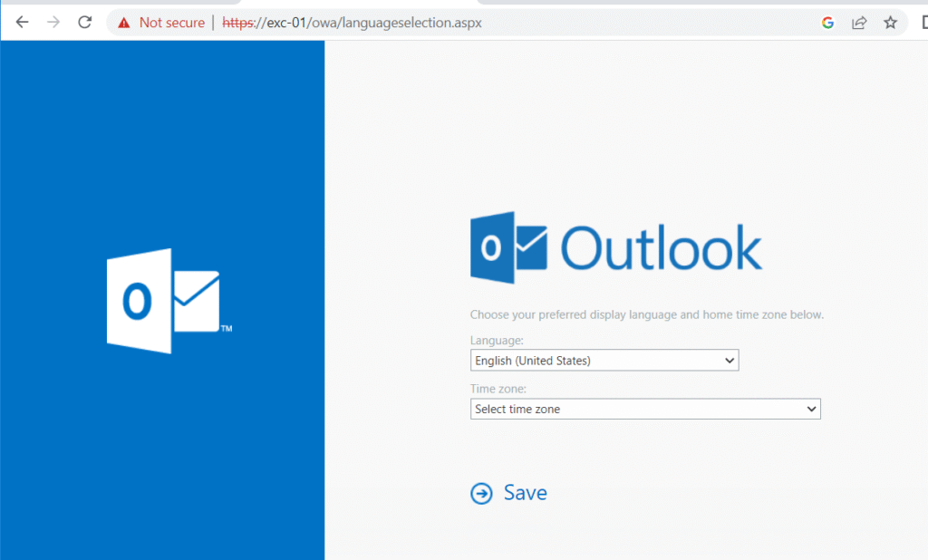The width and height of the screenshot is (928, 560).
Task: Click the red warning triangle icon
Action: (123, 23)
